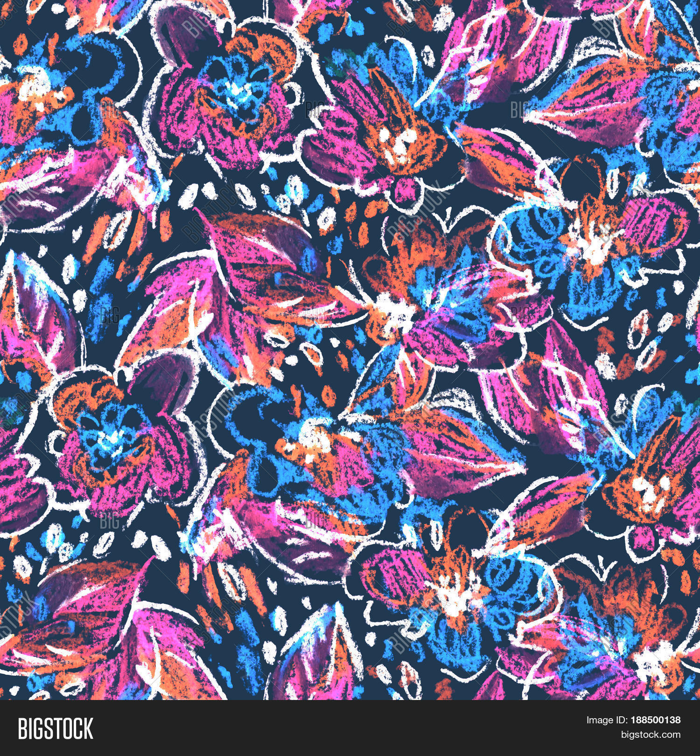This screenshot has height=756, width=700.
Task: Select the Image ID 188500138 text
Action: pos(633,720)
